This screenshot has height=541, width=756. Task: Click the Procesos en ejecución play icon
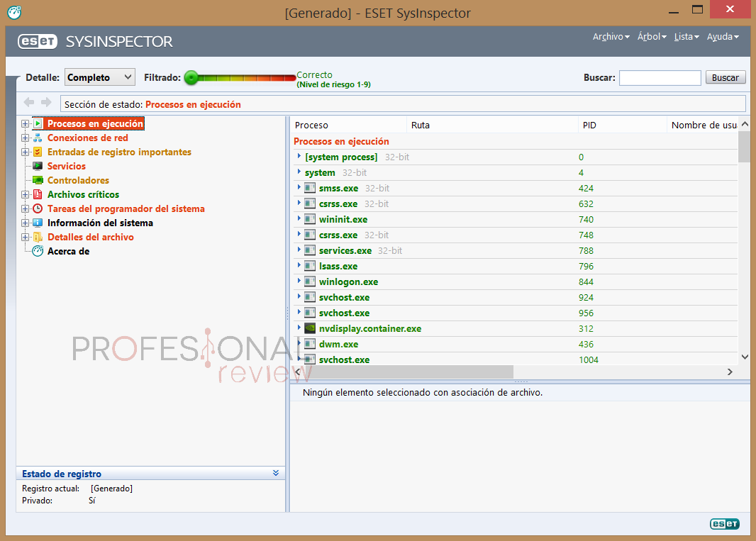coord(38,123)
